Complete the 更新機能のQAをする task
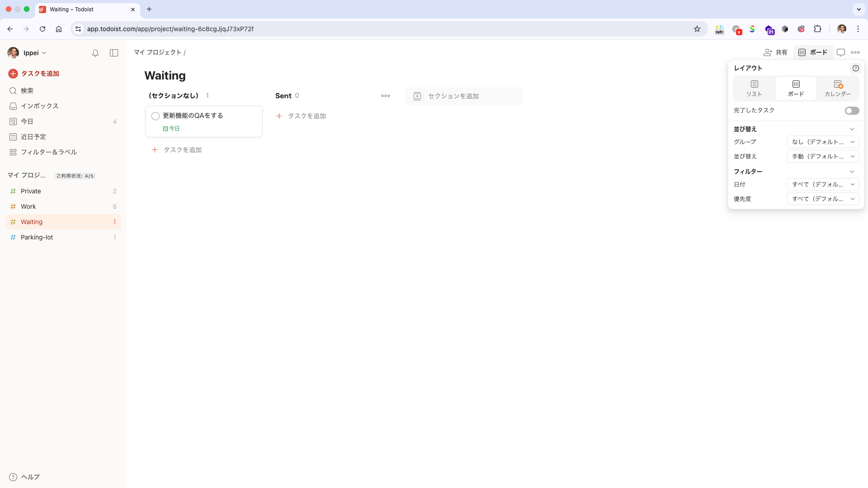The width and height of the screenshot is (868, 488). coord(156,116)
